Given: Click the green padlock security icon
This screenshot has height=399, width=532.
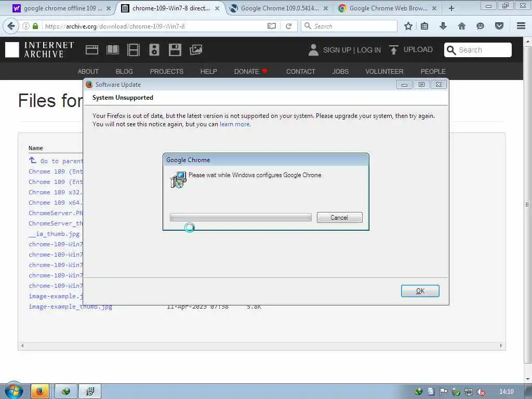Looking at the screenshot, I should click(x=35, y=26).
